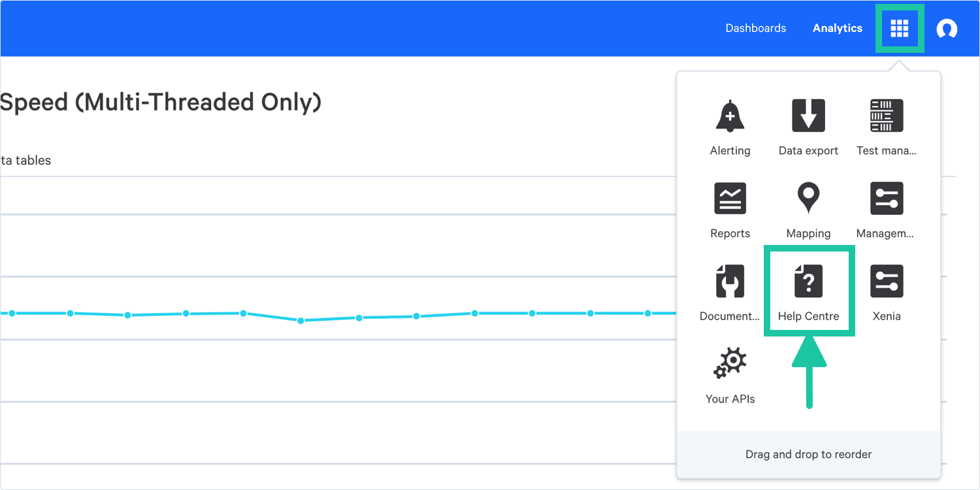
Task: Click the lowest data point on the chart
Action: (x=301, y=321)
